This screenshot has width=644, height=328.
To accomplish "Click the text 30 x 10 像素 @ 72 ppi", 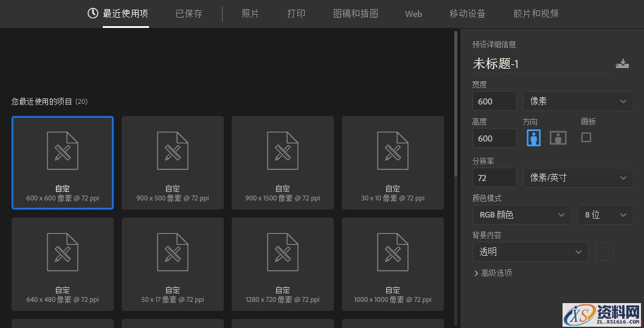I will click(x=393, y=199).
